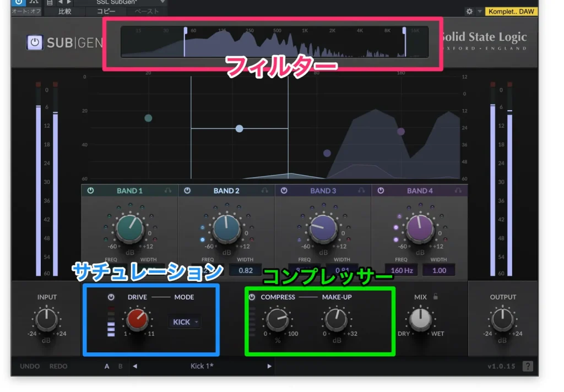This screenshot has height=392, width=564.
Task: Open help with the question mark icon
Action: pyautogui.click(x=527, y=366)
